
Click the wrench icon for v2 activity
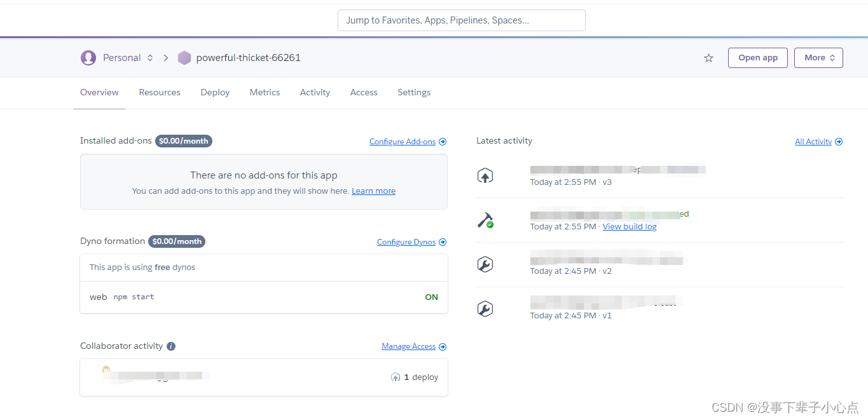pyautogui.click(x=485, y=264)
